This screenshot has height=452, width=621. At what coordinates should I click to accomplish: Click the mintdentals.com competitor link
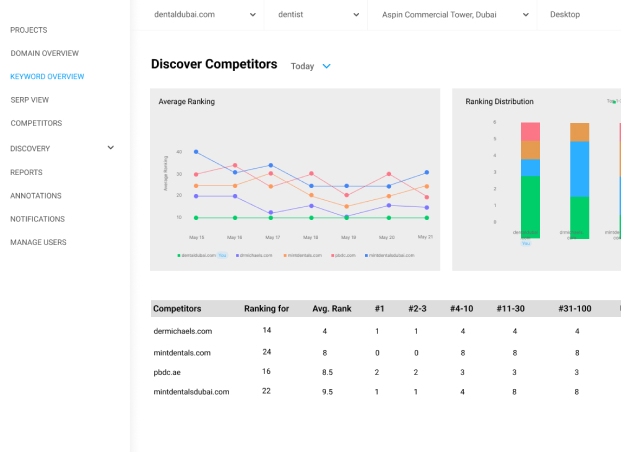[x=182, y=351]
